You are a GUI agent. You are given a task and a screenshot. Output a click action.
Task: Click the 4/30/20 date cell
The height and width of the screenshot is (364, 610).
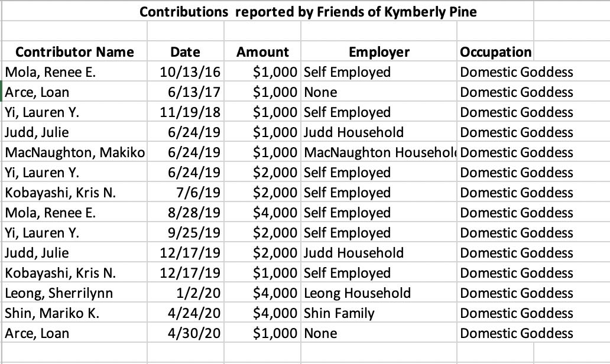[x=194, y=333]
